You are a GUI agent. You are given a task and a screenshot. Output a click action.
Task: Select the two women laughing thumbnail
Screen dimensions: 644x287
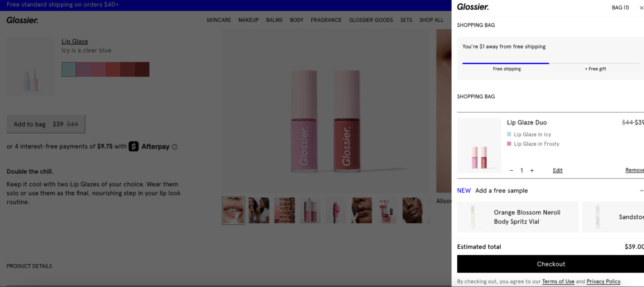(259, 210)
